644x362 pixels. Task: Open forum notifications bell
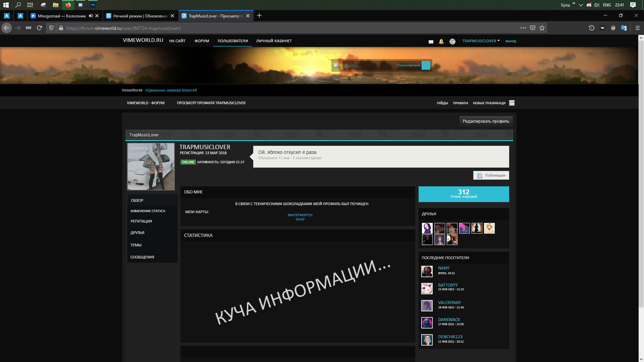(x=441, y=41)
